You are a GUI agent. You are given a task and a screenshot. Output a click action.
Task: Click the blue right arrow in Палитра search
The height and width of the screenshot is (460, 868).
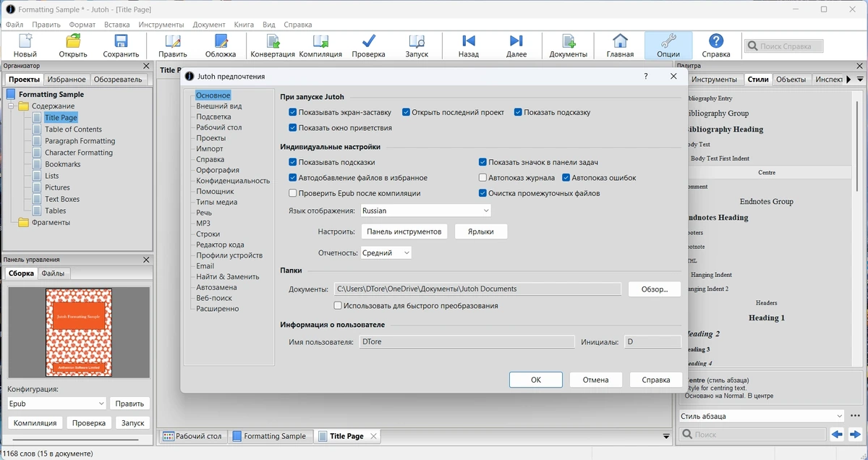tap(855, 435)
